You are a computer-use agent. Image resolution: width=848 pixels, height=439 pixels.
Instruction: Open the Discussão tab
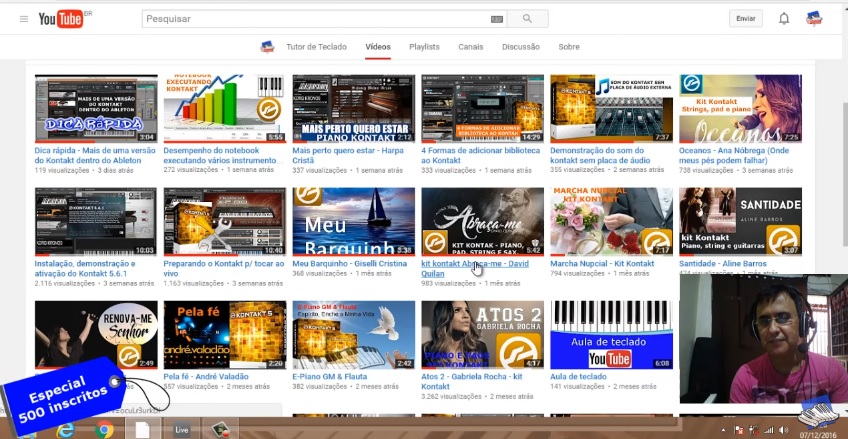(x=520, y=47)
